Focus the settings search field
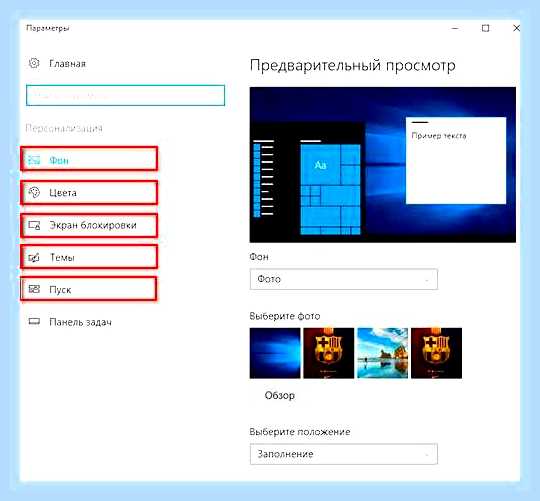The width and height of the screenshot is (540, 501). [125, 95]
